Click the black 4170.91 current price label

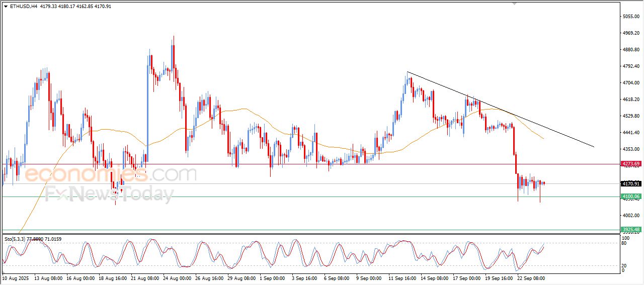[631, 184]
